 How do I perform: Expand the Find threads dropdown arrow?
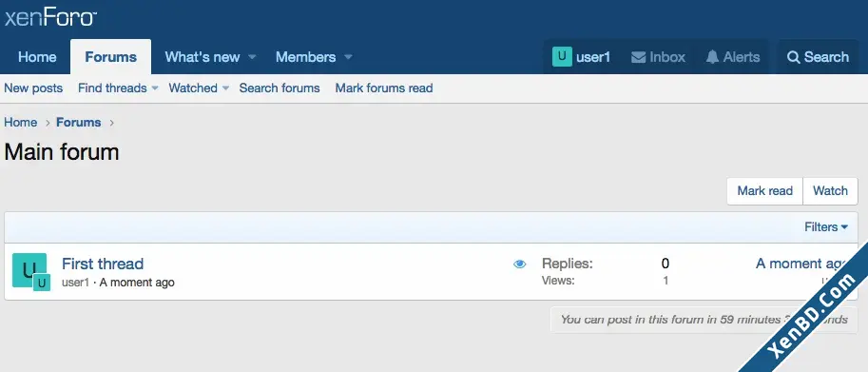(x=155, y=88)
